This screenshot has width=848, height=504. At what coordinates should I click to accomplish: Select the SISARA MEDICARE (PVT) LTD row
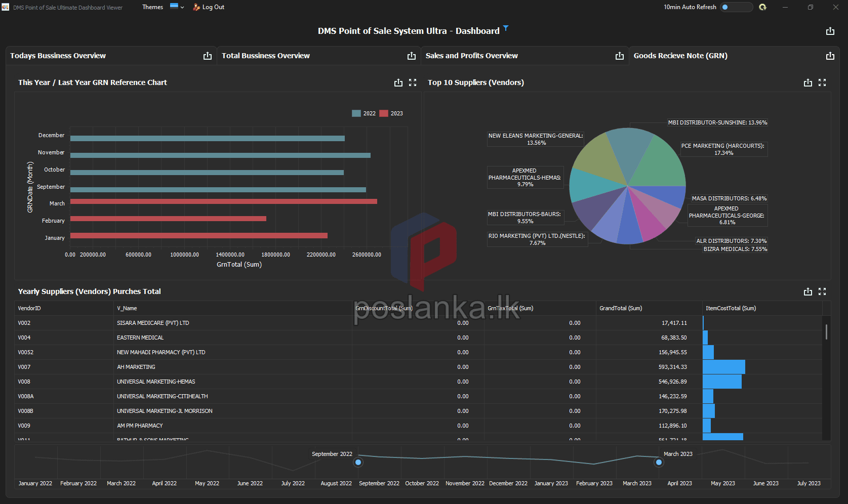click(419, 323)
